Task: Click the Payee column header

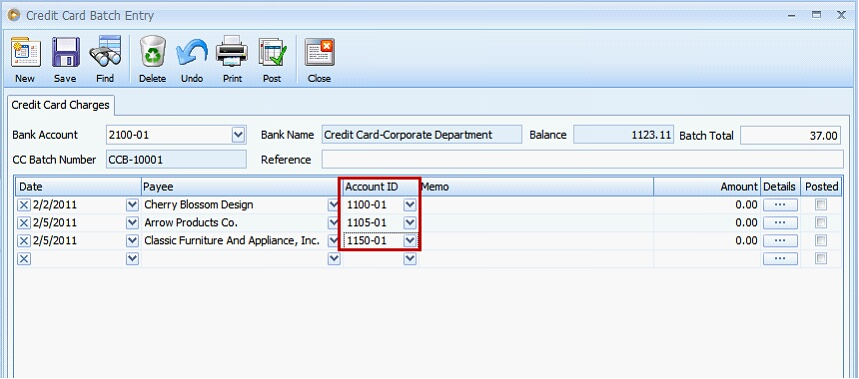Action: click(242, 187)
